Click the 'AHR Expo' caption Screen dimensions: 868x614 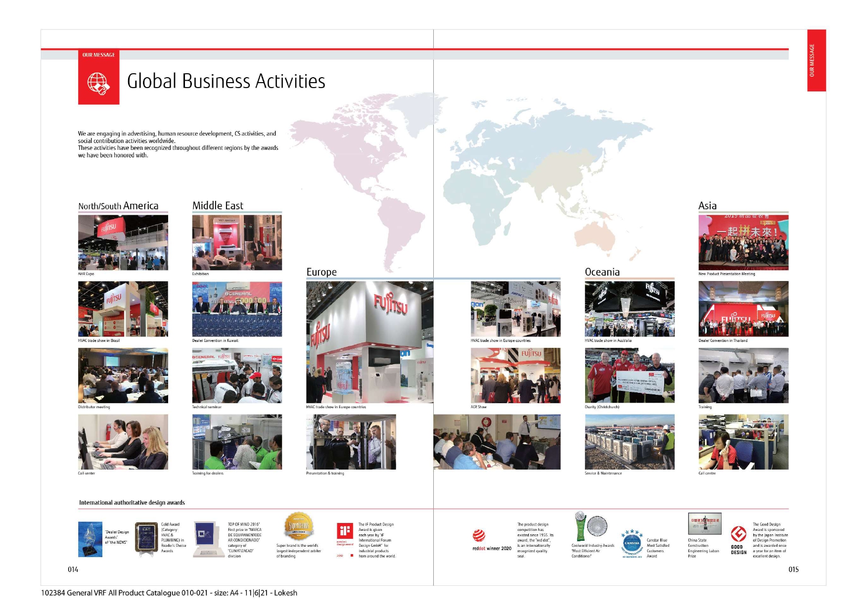(x=86, y=274)
